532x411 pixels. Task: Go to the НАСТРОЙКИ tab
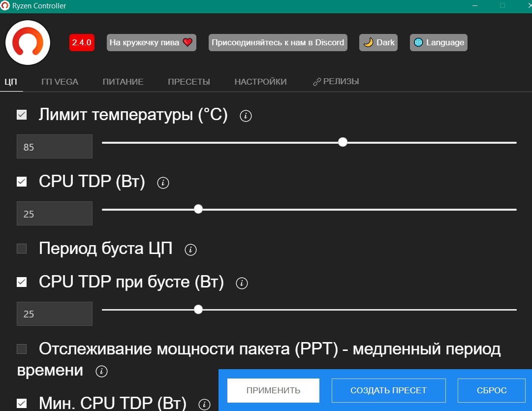tap(260, 82)
